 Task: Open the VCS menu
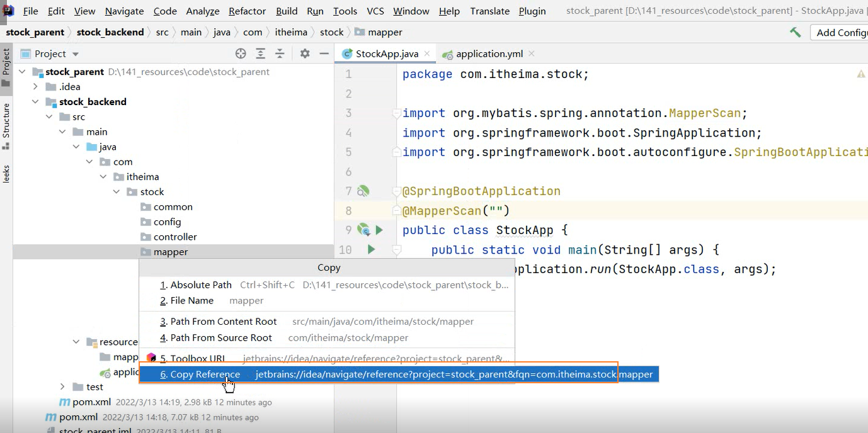[x=375, y=11]
